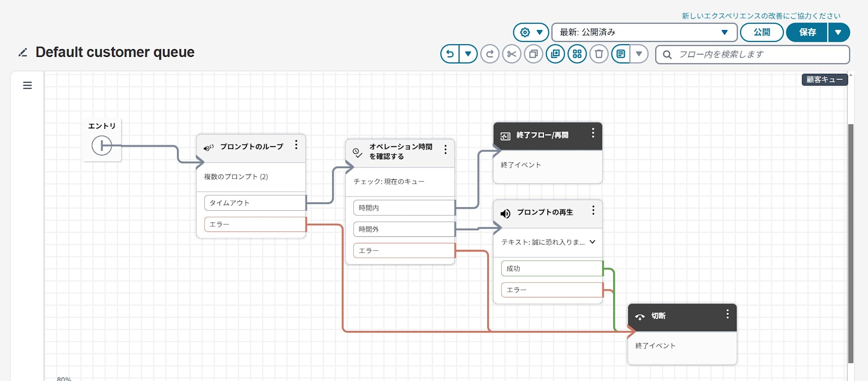Viewport: 868px width, 381px height.
Task: Expand the テキスト: 誠に恐れ入りま... chevron
Action: pyautogui.click(x=592, y=242)
